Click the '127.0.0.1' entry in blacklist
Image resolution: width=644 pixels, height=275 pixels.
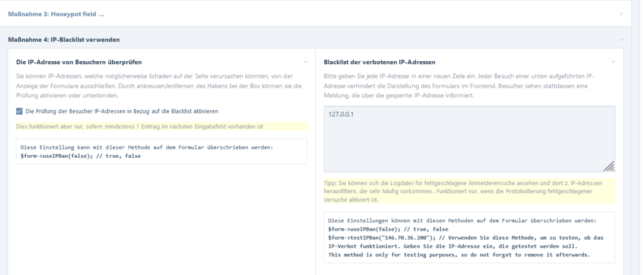(x=341, y=115)
